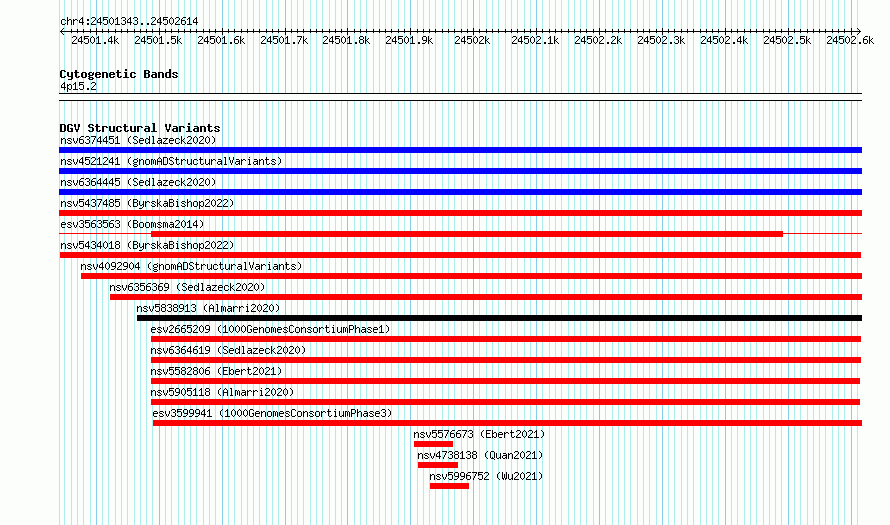Open esv3599941 (1000GenomesConsortiumPhase3) label
This screenshot has height=525, width=890.
[x=272, y=413]
